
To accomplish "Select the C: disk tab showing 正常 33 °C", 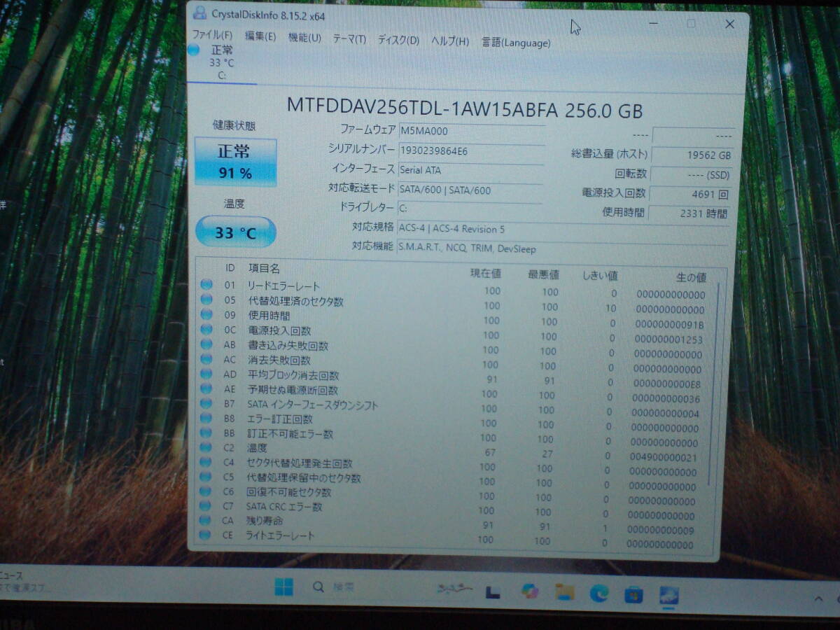I will pyautogui.click(x=221, y=63).
